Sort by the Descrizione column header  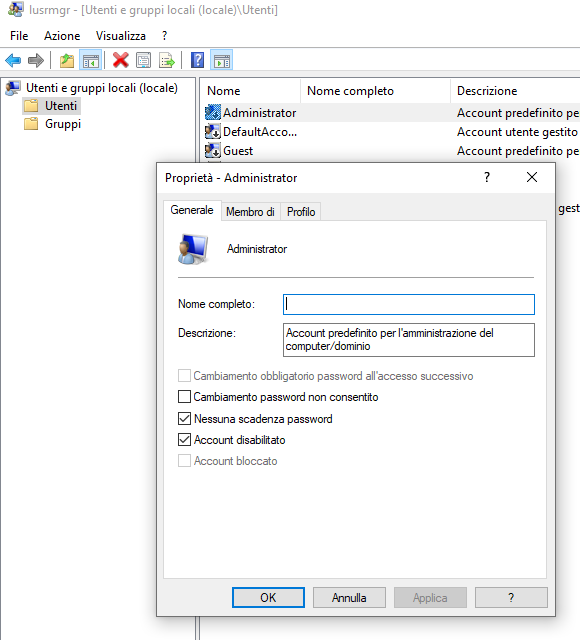pos(515,91)
